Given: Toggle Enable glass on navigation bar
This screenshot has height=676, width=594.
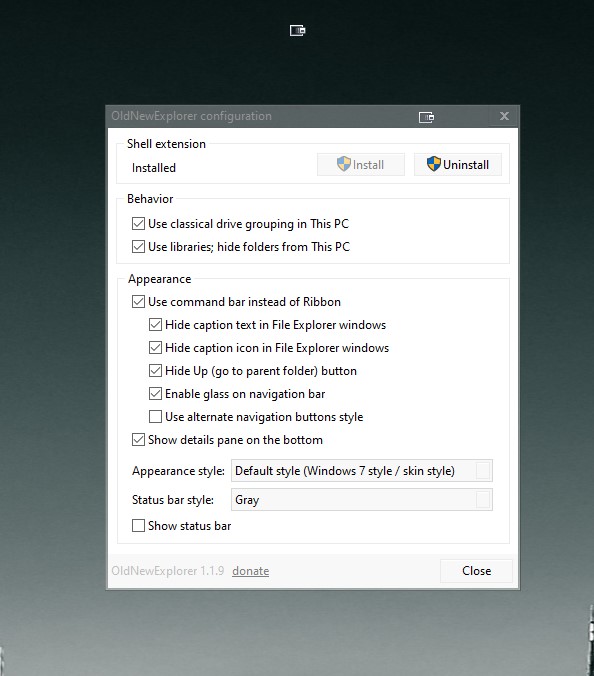Looking at the screenshot, I should tap(155, 393).
